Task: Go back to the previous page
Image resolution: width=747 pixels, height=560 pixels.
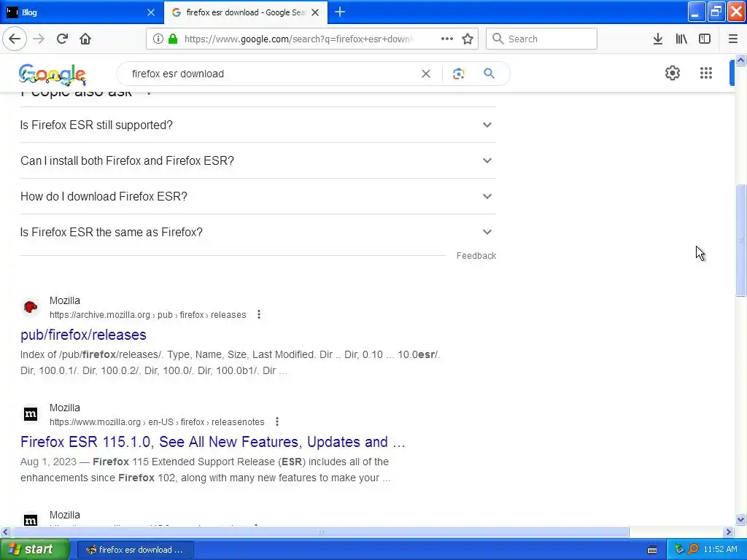Action: pyautogui.click(x=15, y=39)
